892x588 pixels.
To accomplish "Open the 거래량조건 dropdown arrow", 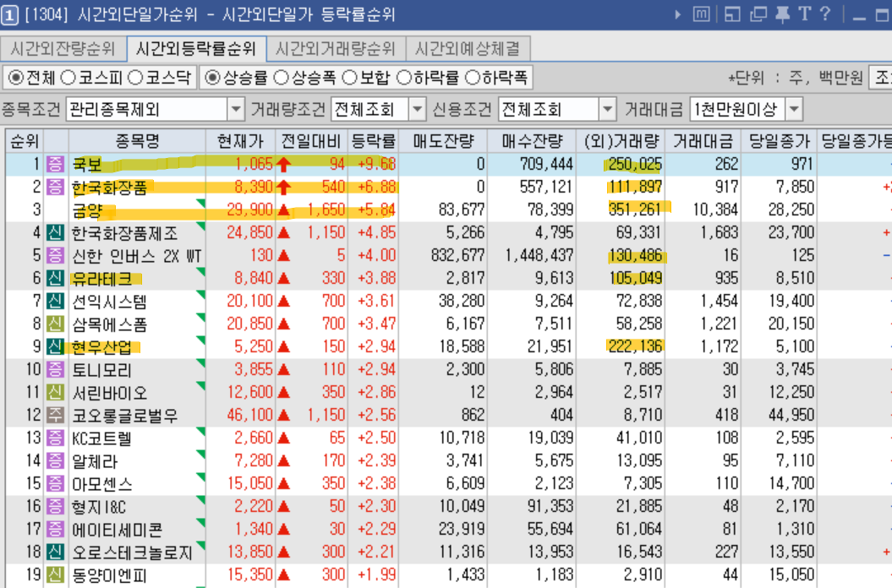I will (417, 109).
